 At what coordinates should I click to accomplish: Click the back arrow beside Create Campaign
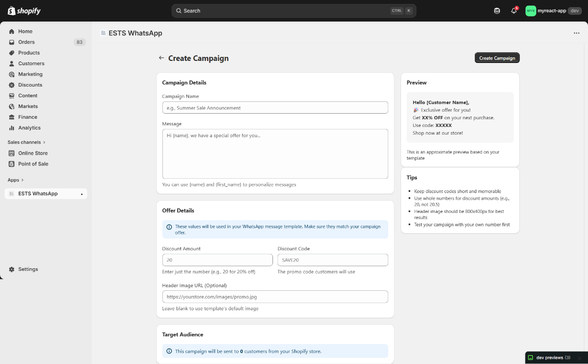coord(161,58)
